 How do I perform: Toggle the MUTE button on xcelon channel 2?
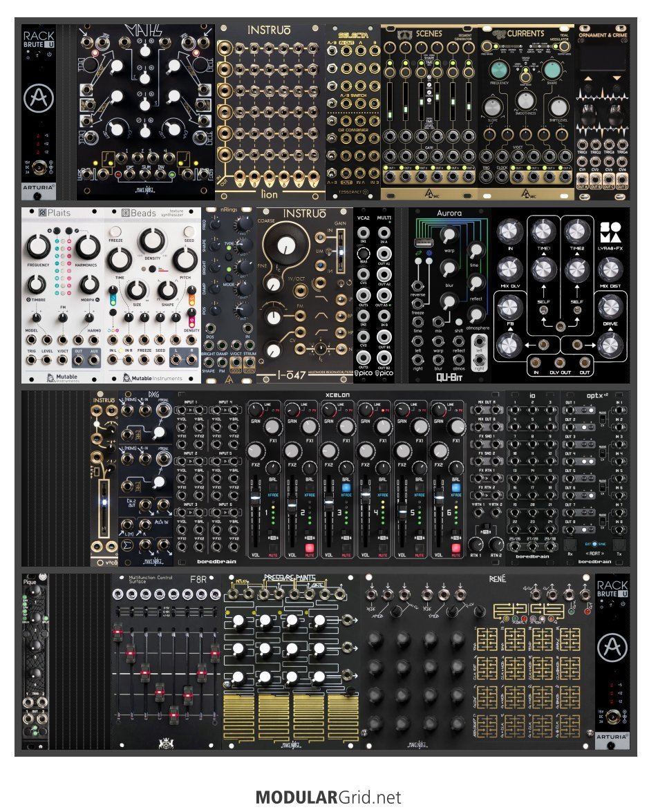point(310,548)
